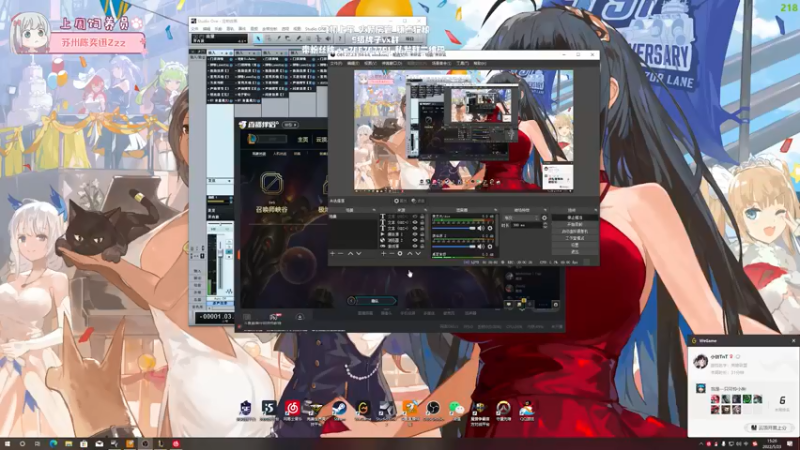800x450 pixels.
Task: Open transition properties gear in OBS
Action: [544, 217]
